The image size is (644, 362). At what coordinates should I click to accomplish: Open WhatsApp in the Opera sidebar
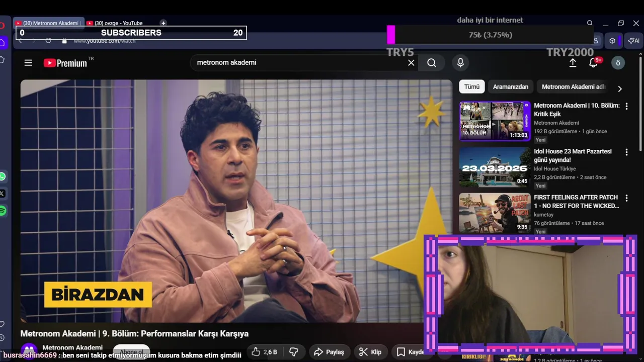coord(3,176)
